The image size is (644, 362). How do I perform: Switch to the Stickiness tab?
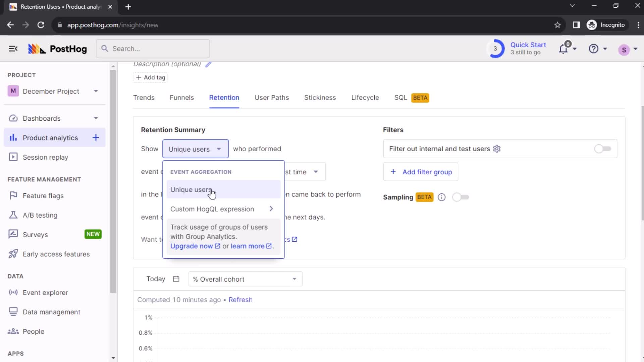click(320, 98)
